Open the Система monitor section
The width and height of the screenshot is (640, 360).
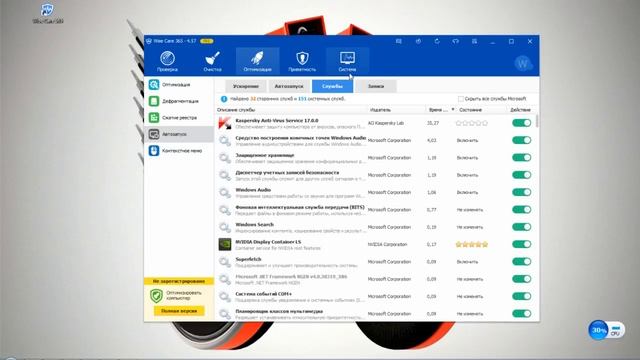pos(347,61)
